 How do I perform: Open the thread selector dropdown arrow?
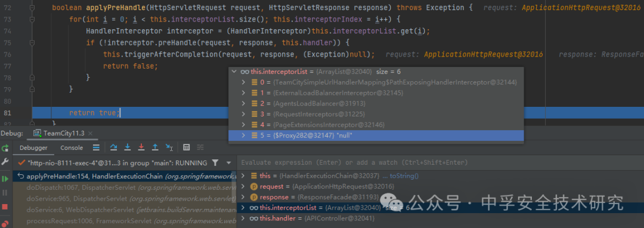click(x=229, y=163)
